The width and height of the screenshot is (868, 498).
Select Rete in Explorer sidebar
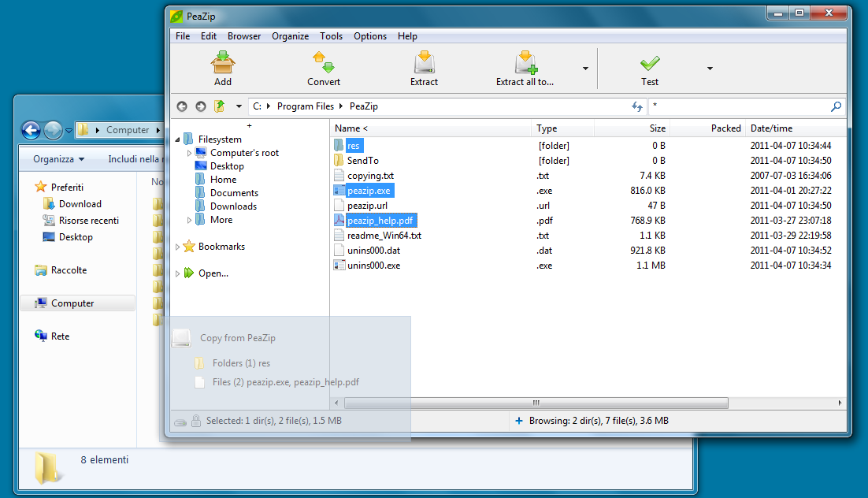tap(60, 336)
